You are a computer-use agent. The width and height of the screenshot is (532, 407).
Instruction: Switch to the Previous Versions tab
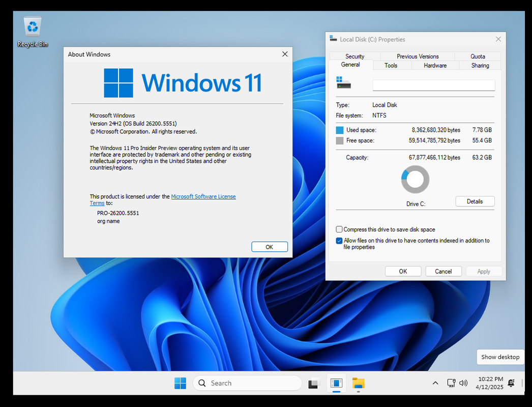click(418, 56)
